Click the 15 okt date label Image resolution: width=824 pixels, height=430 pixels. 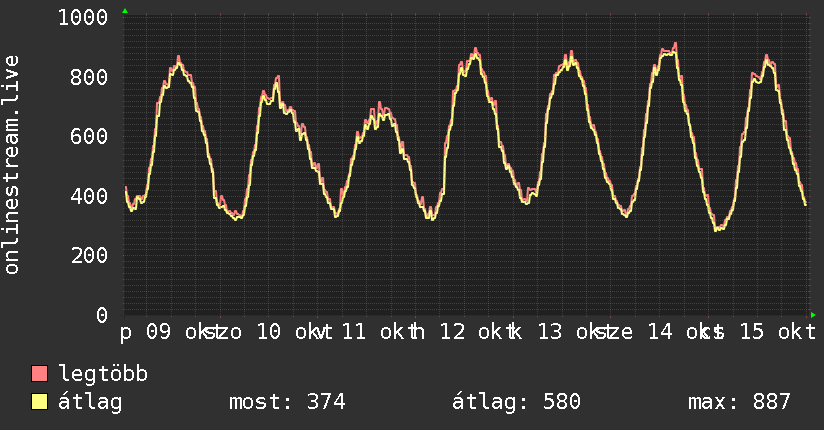click(778, 332)
